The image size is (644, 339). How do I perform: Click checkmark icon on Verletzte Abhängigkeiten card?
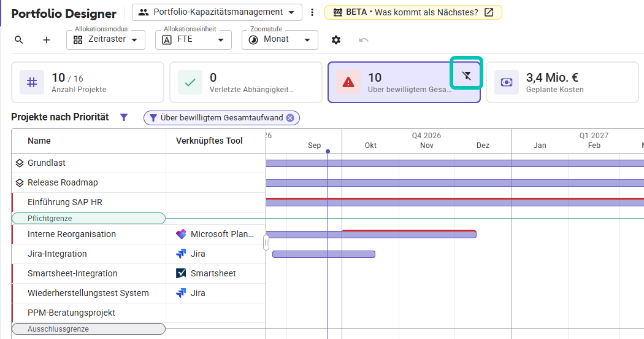click(x=190, y=82)
